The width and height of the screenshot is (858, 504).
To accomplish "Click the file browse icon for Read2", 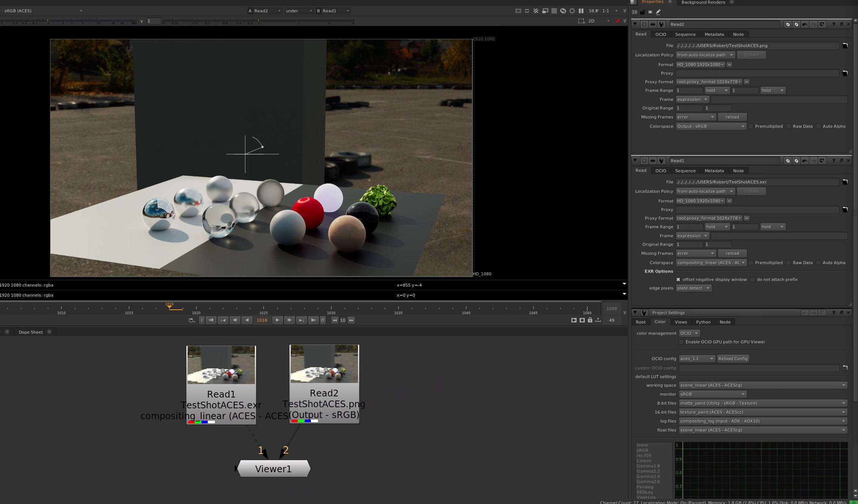I will click(845, 46).
